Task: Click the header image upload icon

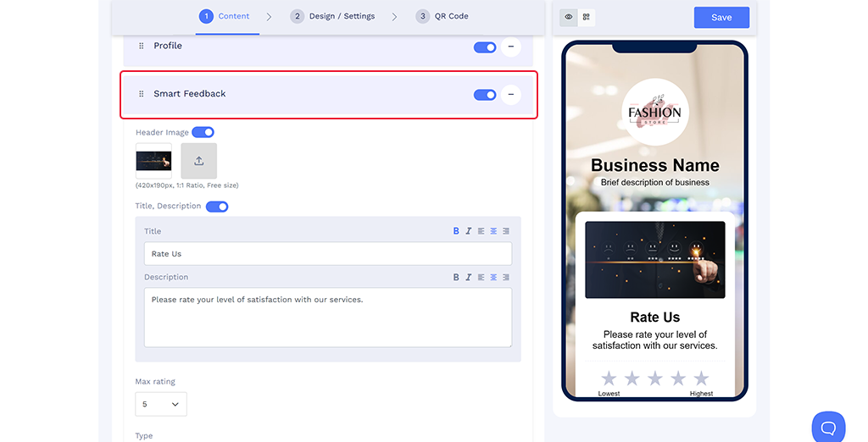Action: click(x=198, y=161)
